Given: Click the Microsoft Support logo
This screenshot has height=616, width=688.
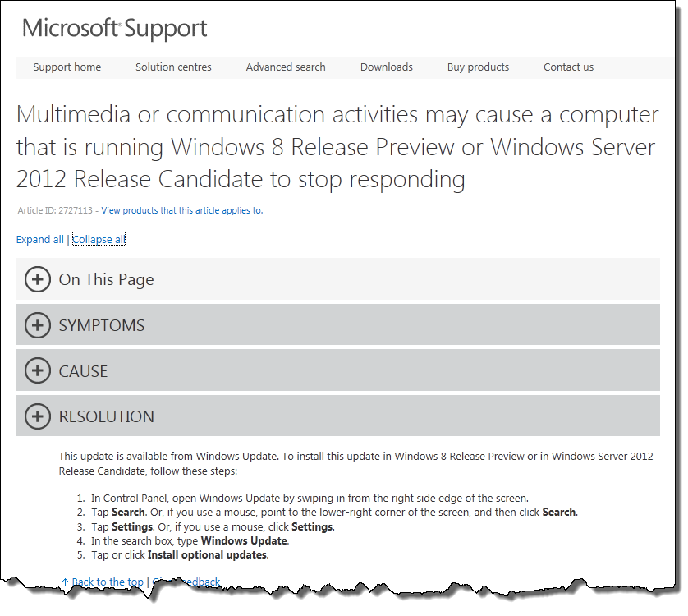Looking at the screenshot, I should click(114, 29).
